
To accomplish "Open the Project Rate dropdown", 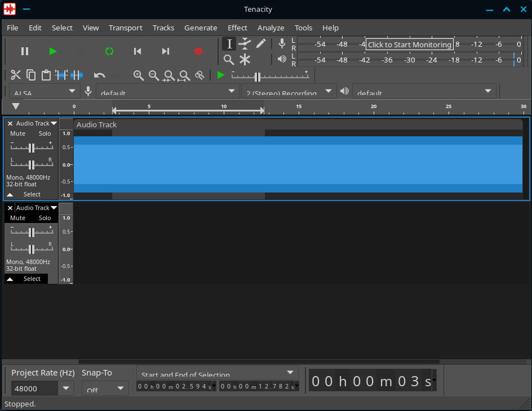I will (66, 388).
